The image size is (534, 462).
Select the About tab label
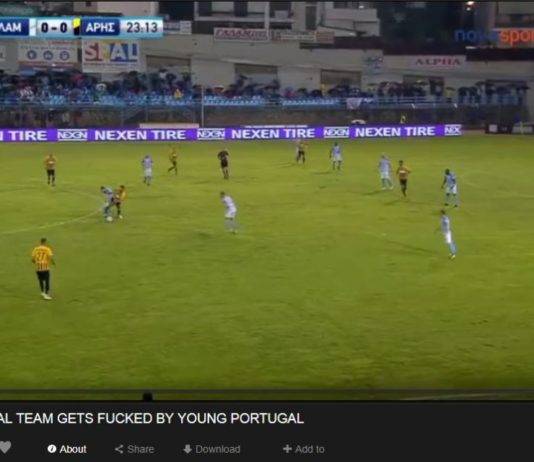[73, 449]
